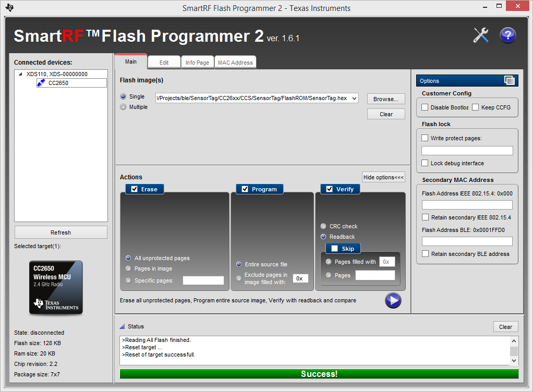533x392 pixels.
Task: Click the IEEE 802.15.4 address input field
Action: tap(467, 205)
